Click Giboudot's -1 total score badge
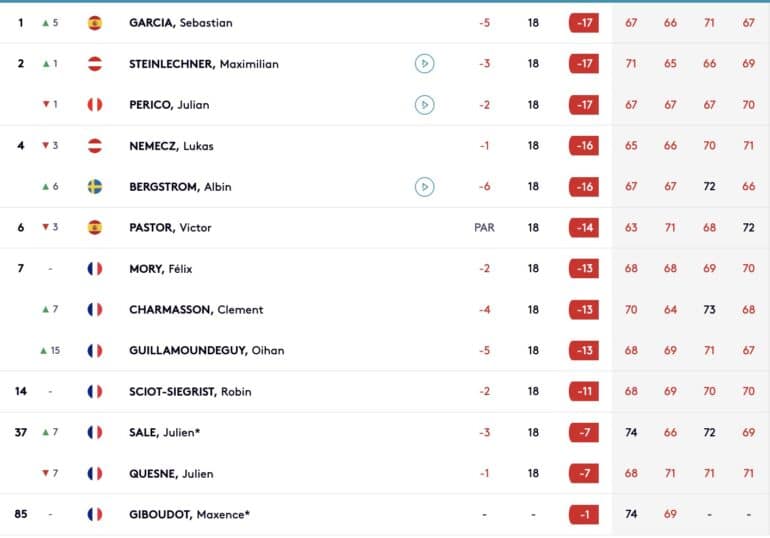Viewport: 770px width, 538px height. pos(584,515)
